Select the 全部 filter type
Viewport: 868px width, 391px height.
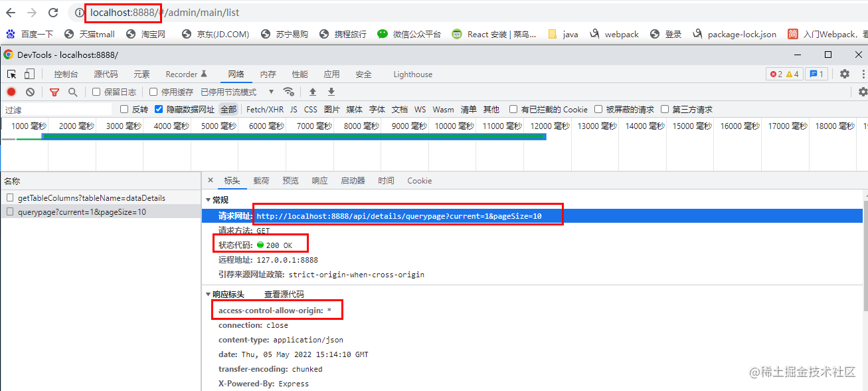228,109
